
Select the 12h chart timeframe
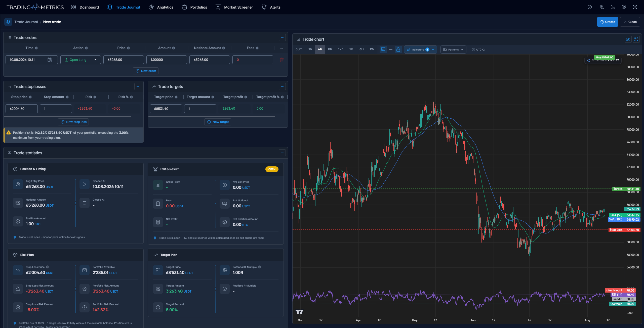[x=341, y=49]
